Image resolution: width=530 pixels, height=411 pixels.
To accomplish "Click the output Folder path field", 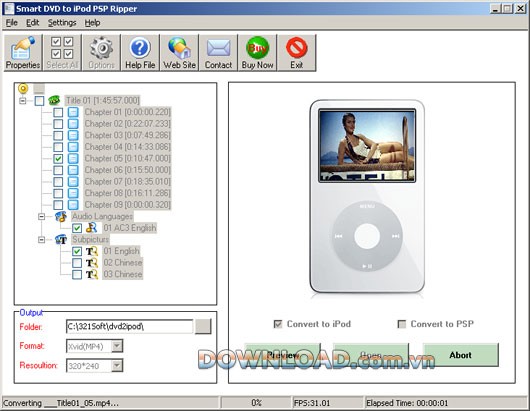I will coord(129,327).
